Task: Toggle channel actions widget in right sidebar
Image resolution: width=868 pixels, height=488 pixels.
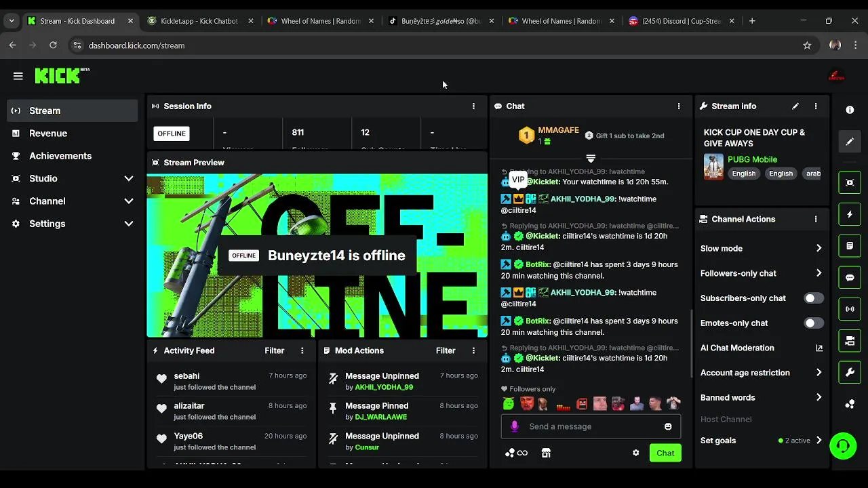Action: 850,341
